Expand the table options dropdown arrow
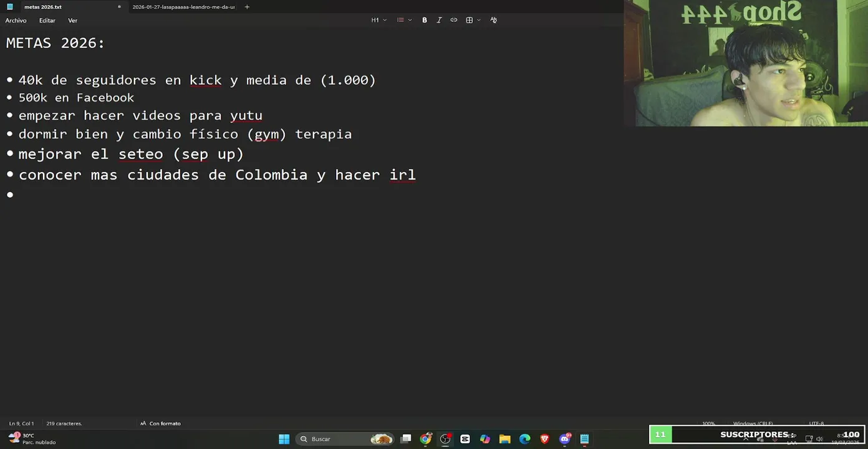Viewport: 868px width, 449px height. [x=479, y=20]
